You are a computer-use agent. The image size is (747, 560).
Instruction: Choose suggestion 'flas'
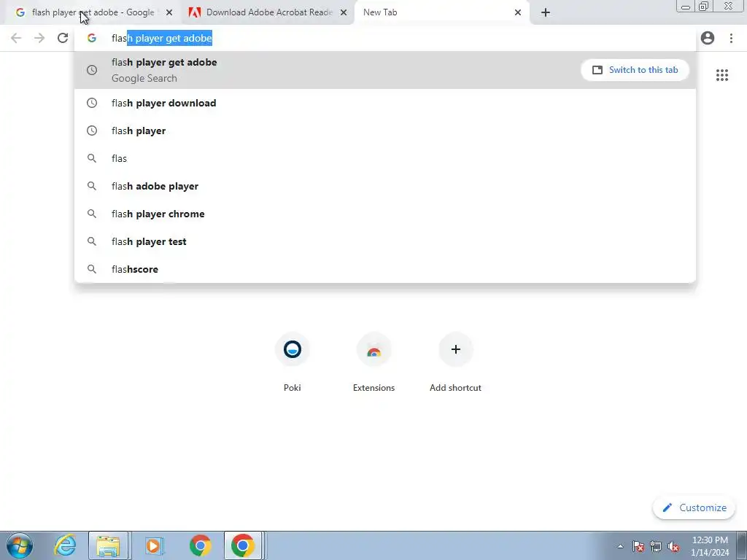click(x=385, y=158)
